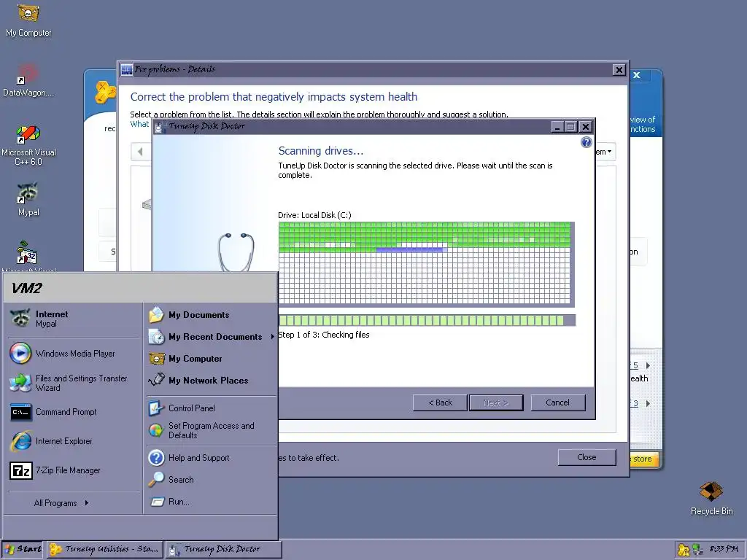This screenshot has height=560, width=747.
Task: Click Cancel in Disk Doctor wizard
Action: (557, 402)
